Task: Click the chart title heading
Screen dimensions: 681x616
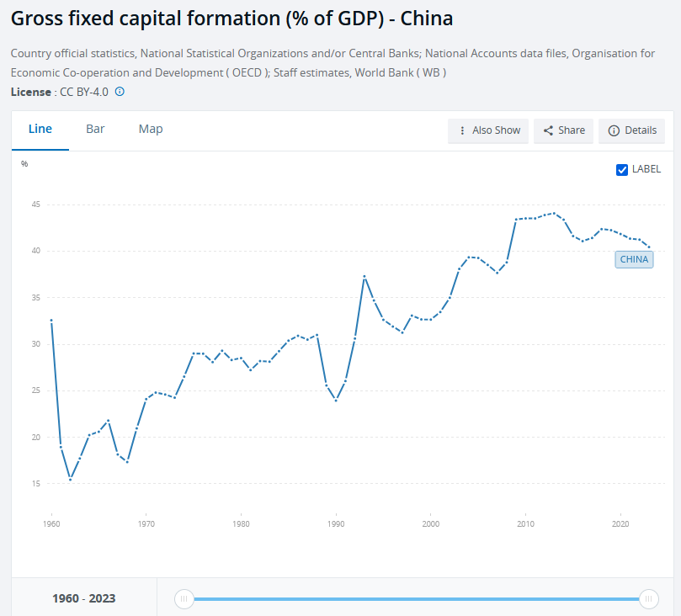Action: [231, 19]
